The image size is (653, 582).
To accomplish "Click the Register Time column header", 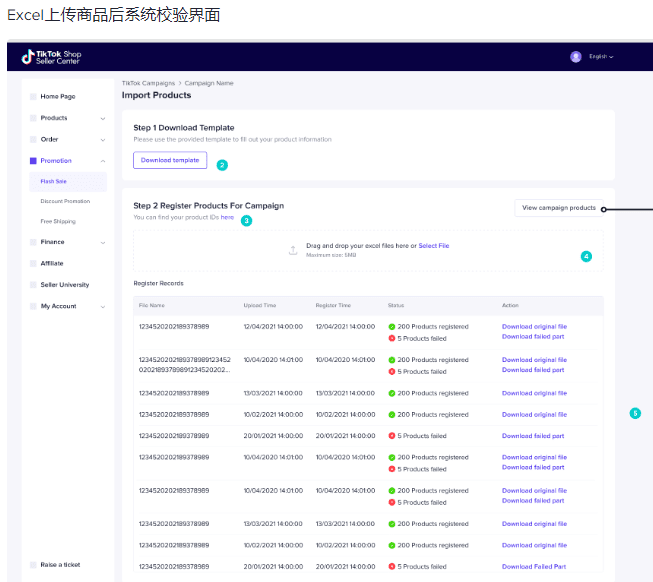I will click(x=333, y=306).
